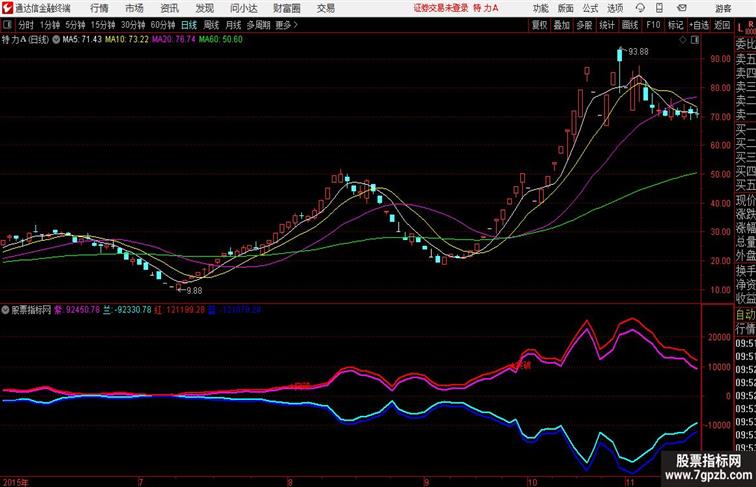This screenshot has height=487, width=756.
Task: Click the MA10: 73.22 indicator label
Action: pos(127,40)
